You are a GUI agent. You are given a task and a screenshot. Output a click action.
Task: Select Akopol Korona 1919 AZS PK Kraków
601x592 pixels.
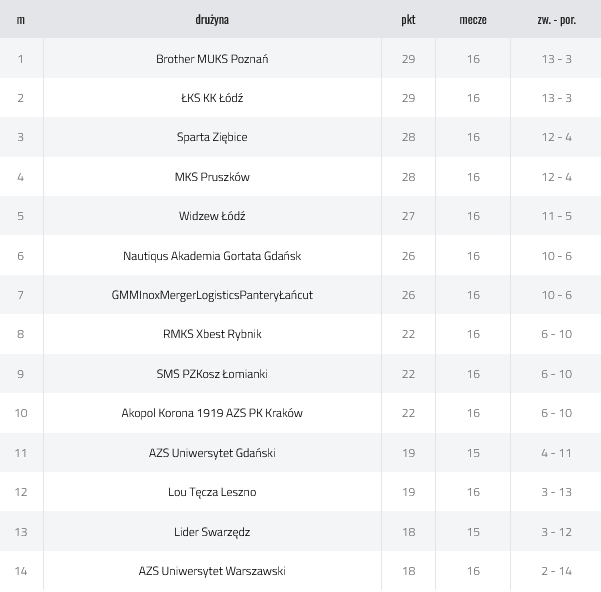212,413
